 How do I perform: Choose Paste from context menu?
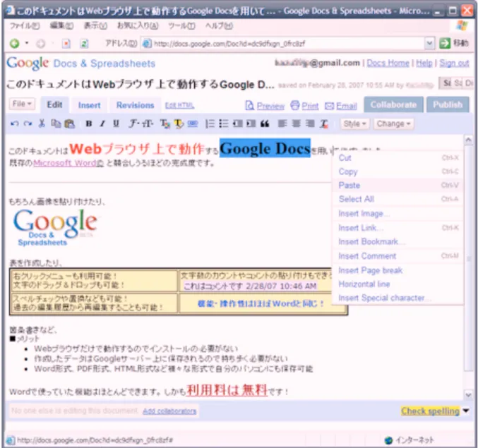pyautogui.click(x=398, y=185)
